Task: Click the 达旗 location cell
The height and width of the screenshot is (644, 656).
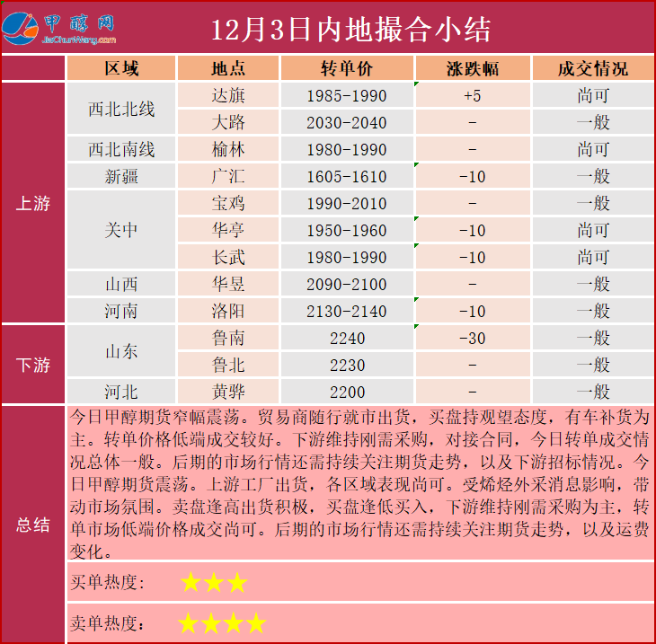Action: pyautogui.click(x=228, y=96)
